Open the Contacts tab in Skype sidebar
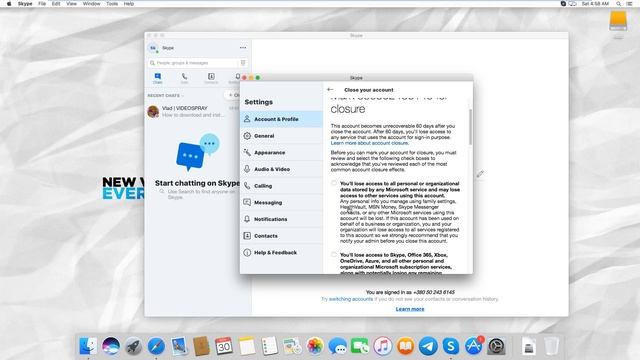This screenshot has width=640, height=360. pos(211,78)
